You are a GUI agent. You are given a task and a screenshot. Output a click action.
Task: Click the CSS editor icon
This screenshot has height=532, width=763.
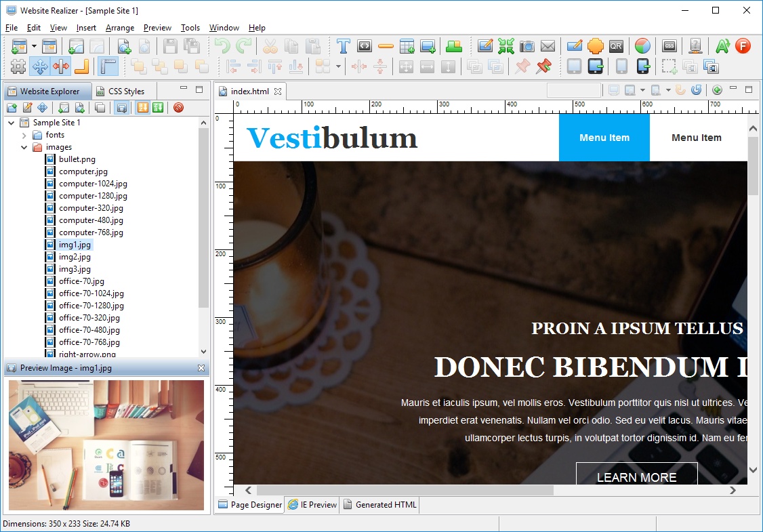point(669,46)
